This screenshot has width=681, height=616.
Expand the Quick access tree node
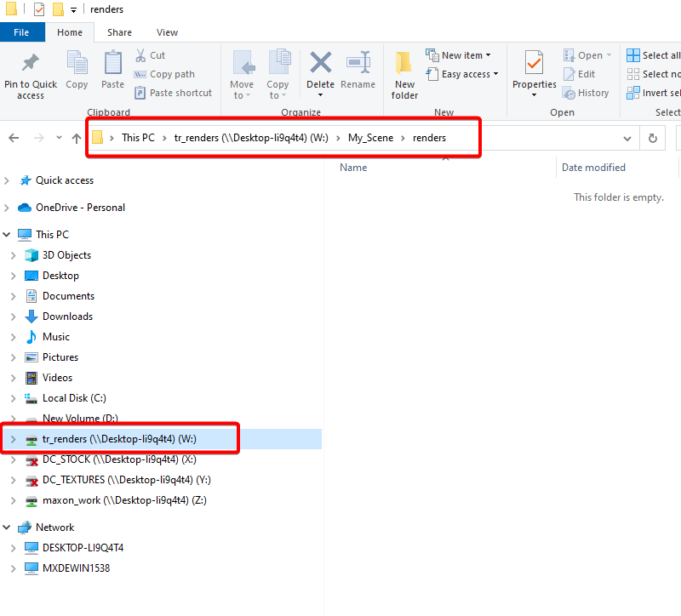[x=9, y=180]
